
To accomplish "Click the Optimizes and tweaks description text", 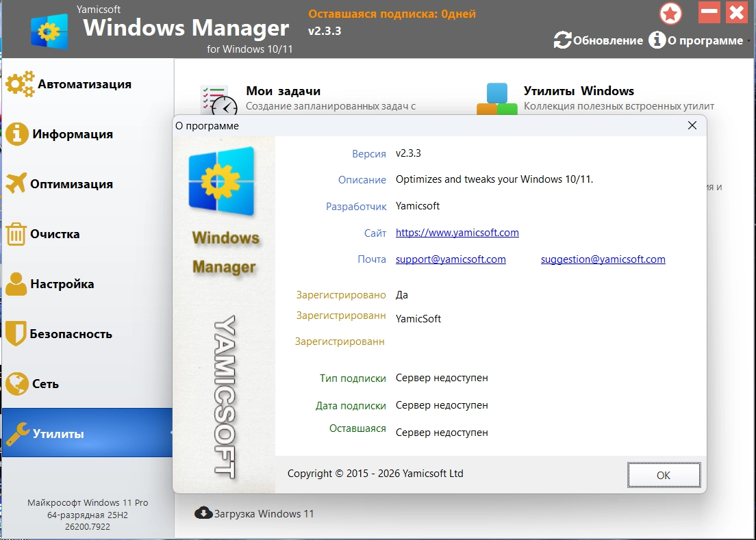I will [x=494, y=179].
